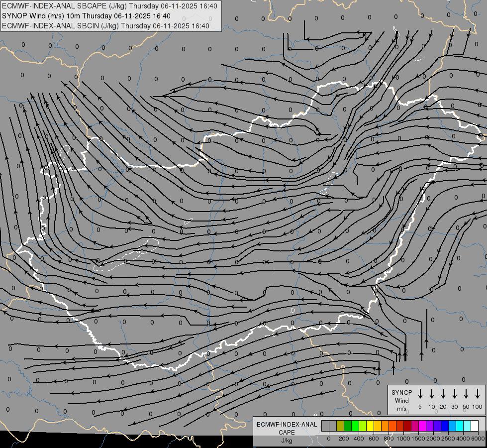Click the 30 m/s wind arrow symbol

(454, 394)
